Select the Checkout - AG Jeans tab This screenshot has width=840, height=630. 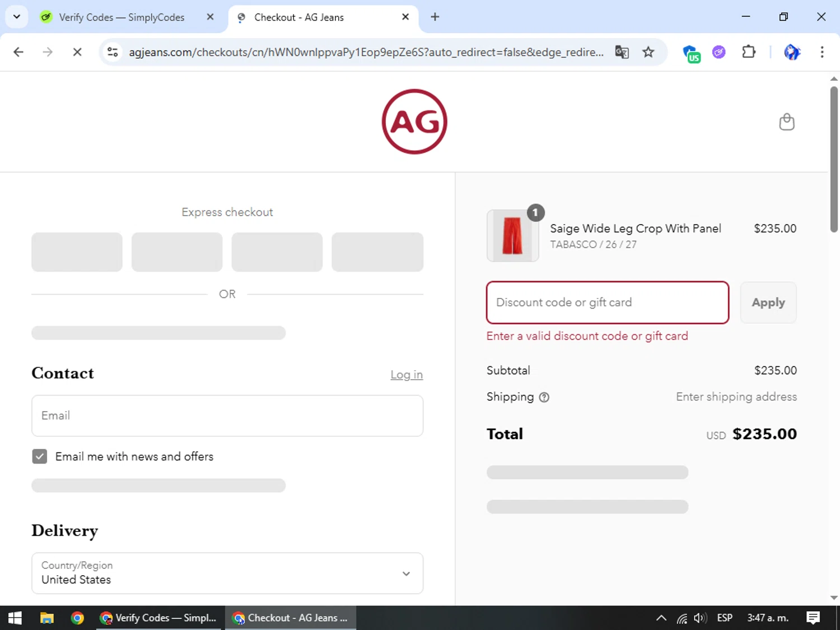pyautogui.click(x=298, y=17)
